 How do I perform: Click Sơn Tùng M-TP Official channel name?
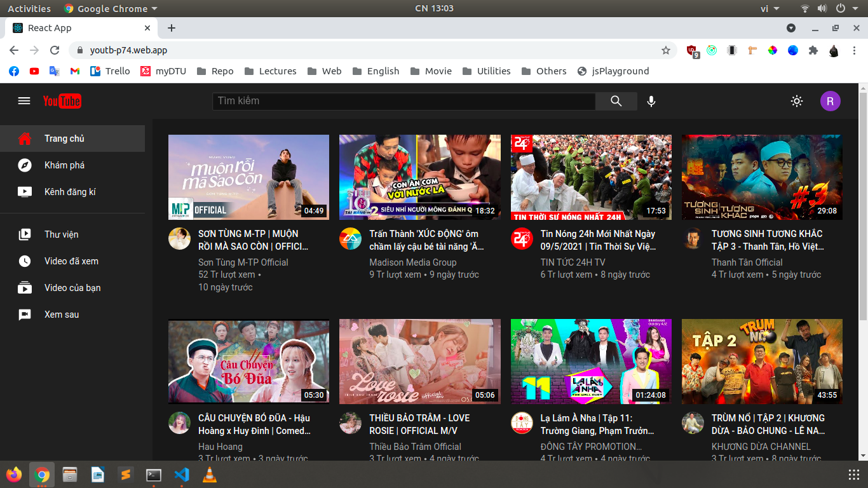[243, 262]
